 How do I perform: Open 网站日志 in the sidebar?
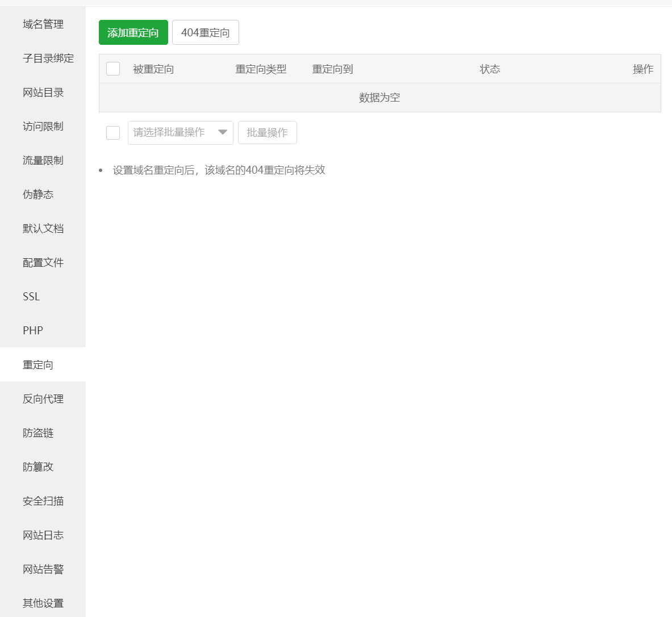click(43, 535)
